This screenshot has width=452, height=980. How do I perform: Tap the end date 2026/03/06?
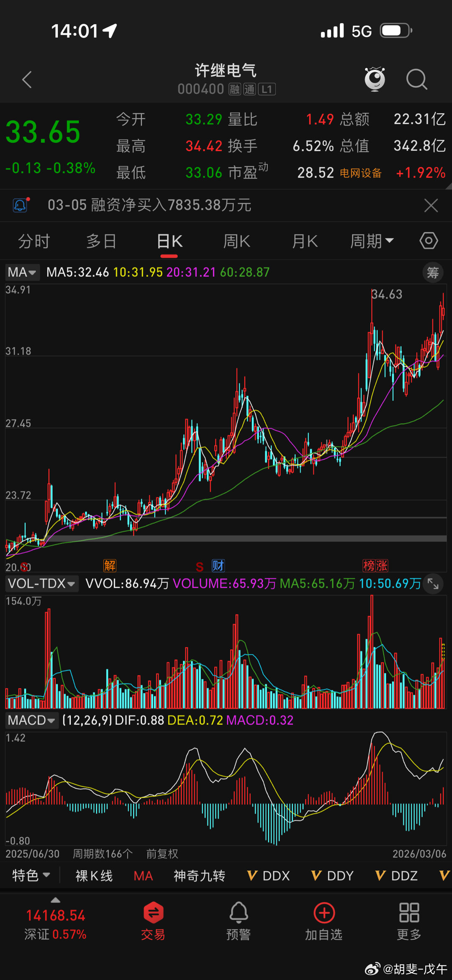[x=419, y=854]
